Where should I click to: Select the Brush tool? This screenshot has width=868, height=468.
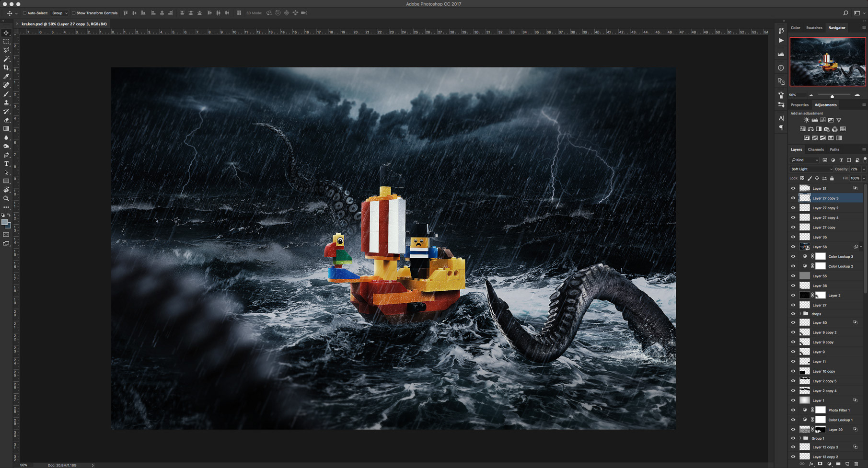6,94
